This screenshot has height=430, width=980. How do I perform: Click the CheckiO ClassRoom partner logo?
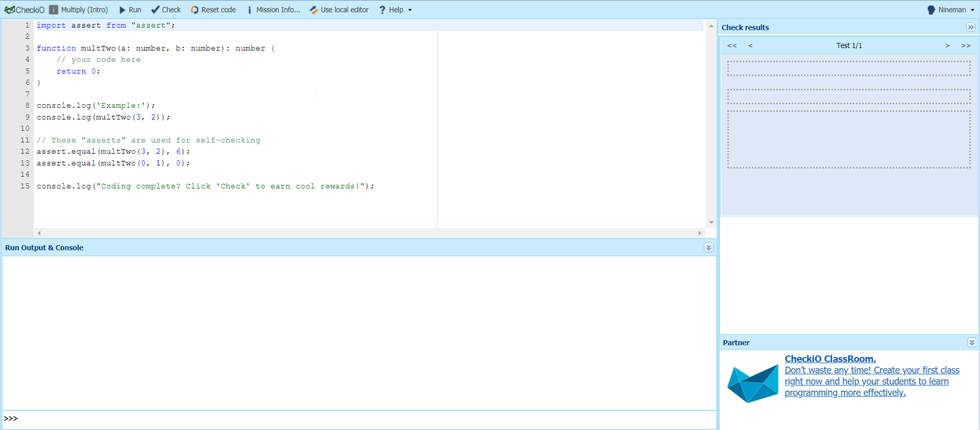click(x=753, y=383)
